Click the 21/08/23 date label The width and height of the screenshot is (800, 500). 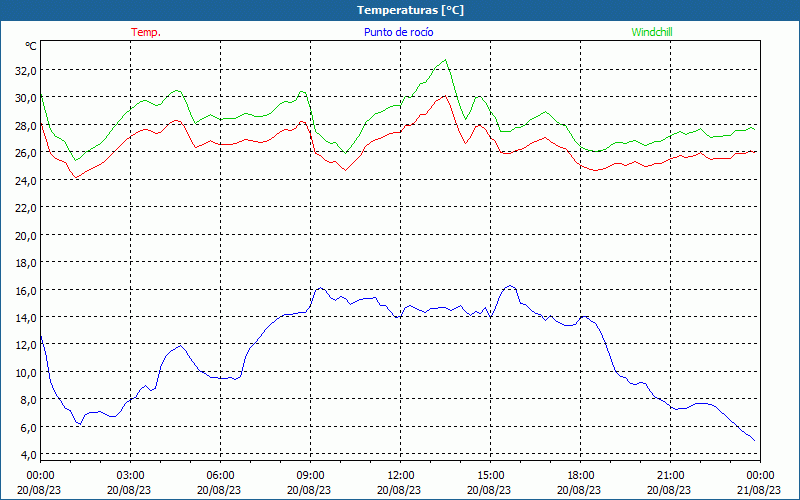coord(759,490)
